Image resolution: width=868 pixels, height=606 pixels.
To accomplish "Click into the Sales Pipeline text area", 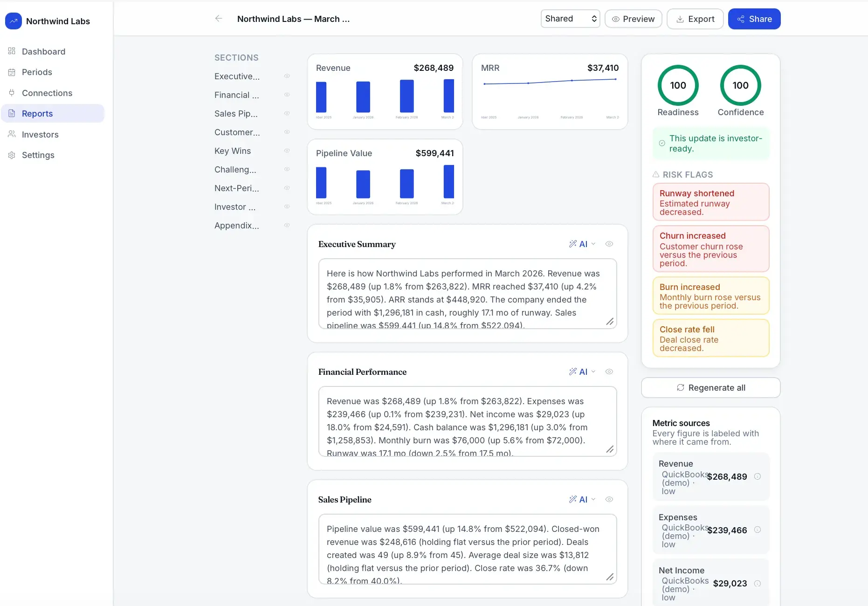I will [x=468, y=549].
